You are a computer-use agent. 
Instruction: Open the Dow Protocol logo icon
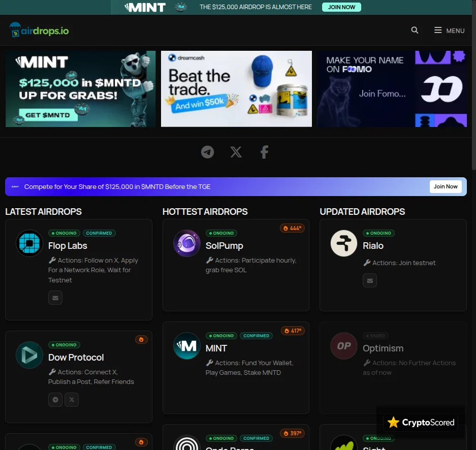coord(29,355)
